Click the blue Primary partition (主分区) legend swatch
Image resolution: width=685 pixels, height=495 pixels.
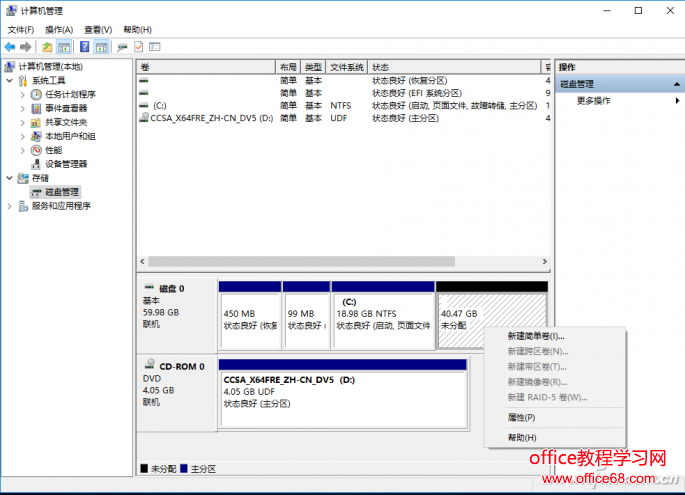coord(184,468)
